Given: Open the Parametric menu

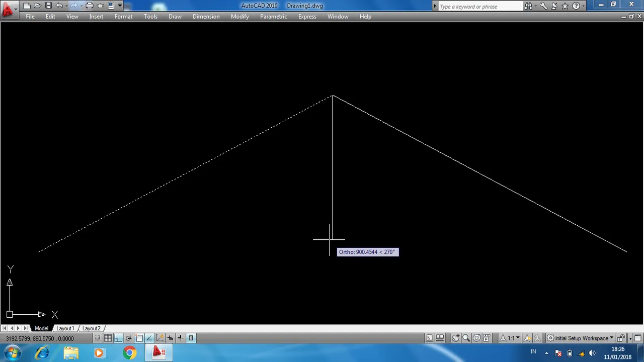Looking at the screenshot, I should coord(274,17).
